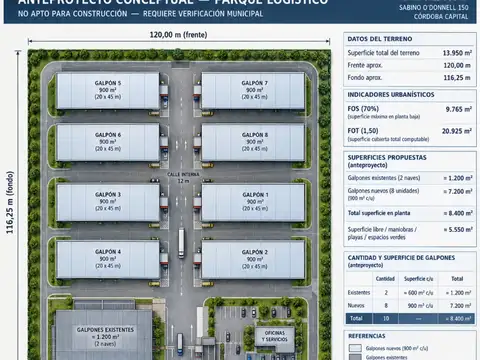Click the 'Existentes' table row label
The height and width of the screenshot is (360, 480).
[x=359, y=293]
